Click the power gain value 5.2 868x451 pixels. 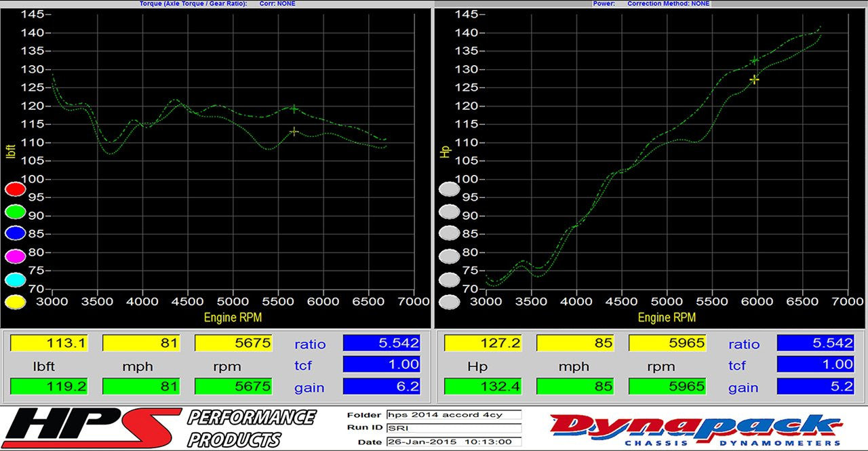coord(815,387)
